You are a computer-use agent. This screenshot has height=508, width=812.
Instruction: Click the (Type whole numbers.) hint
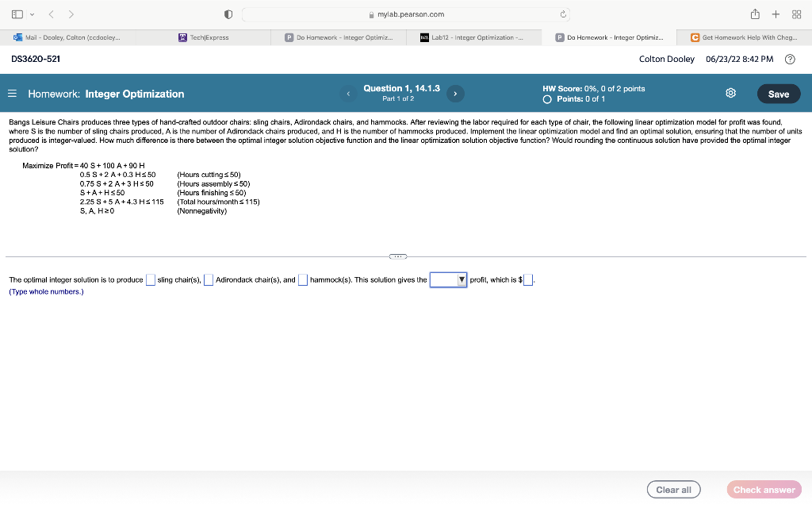(46, 292)
